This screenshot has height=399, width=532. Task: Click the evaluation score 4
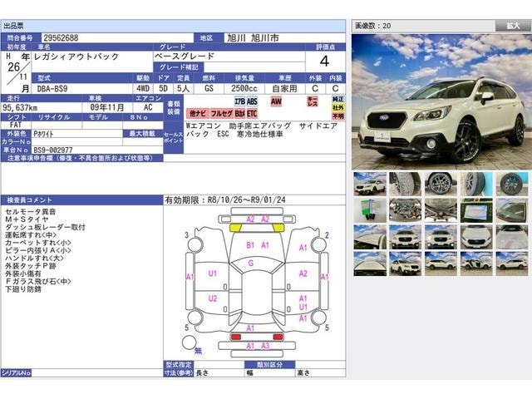[325, 61]
